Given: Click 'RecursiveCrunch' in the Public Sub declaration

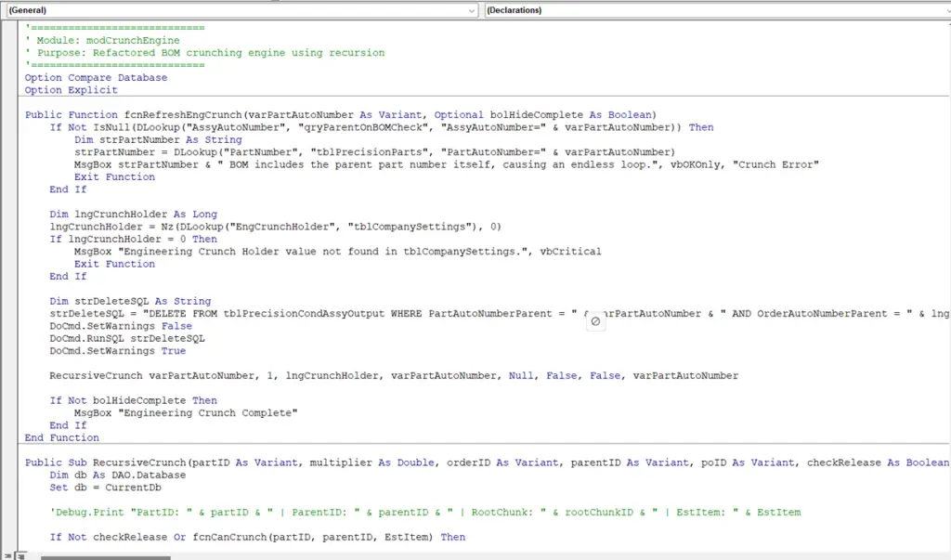Looking at the screenshot, I should click(x=139, y=462).
